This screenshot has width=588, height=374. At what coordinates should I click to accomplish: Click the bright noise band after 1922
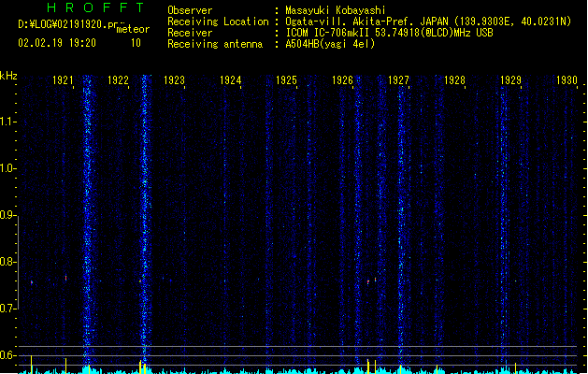146,222
